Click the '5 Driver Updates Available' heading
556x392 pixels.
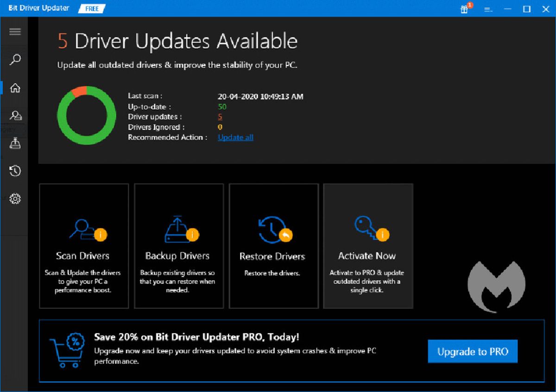pos(177,42)
